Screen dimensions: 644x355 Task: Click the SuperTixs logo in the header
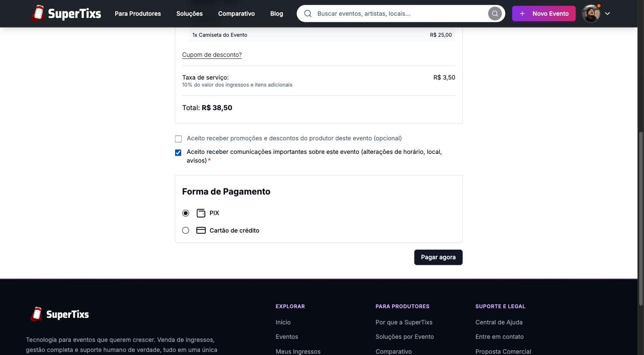(66, 14)
